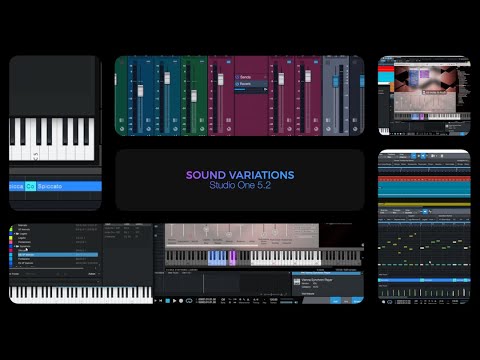Click the green channel's volume fader
The image size is (480, 360).
(x=194, y=96)
